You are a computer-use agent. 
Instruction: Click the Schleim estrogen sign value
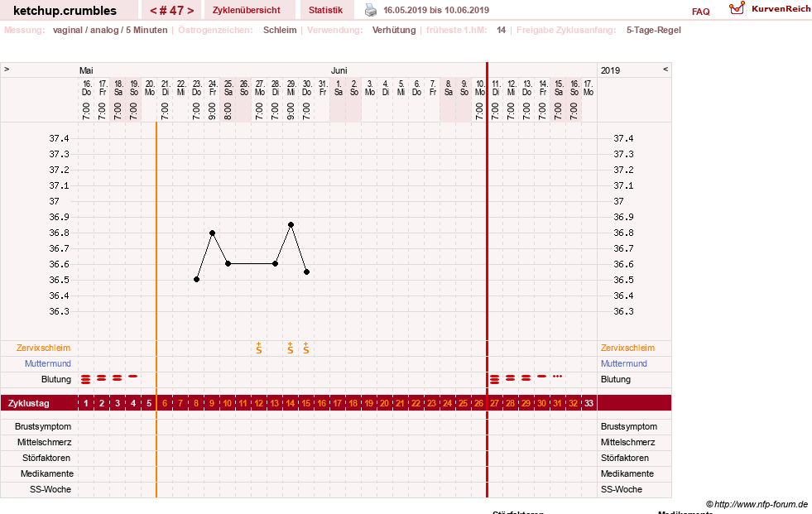click(x=280, y=30)
